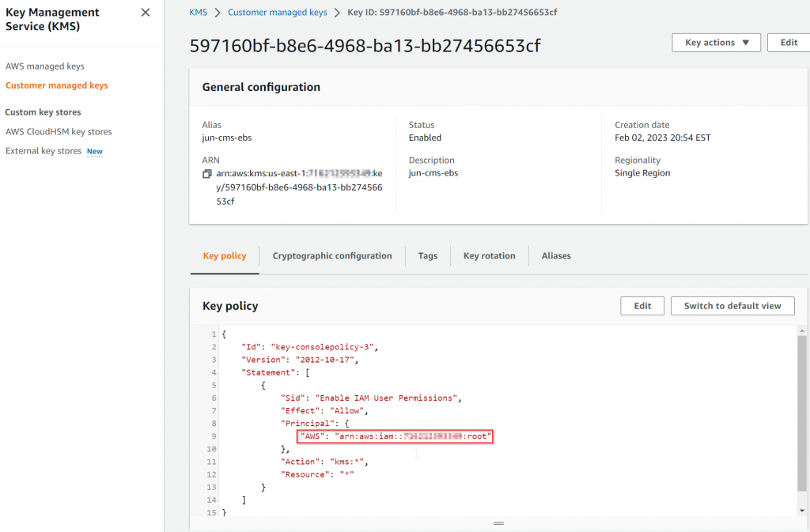The width and height of the screenshot is (810, 532).
Task: Click the "Action": "kms:*" line
Action: (324, 462)
